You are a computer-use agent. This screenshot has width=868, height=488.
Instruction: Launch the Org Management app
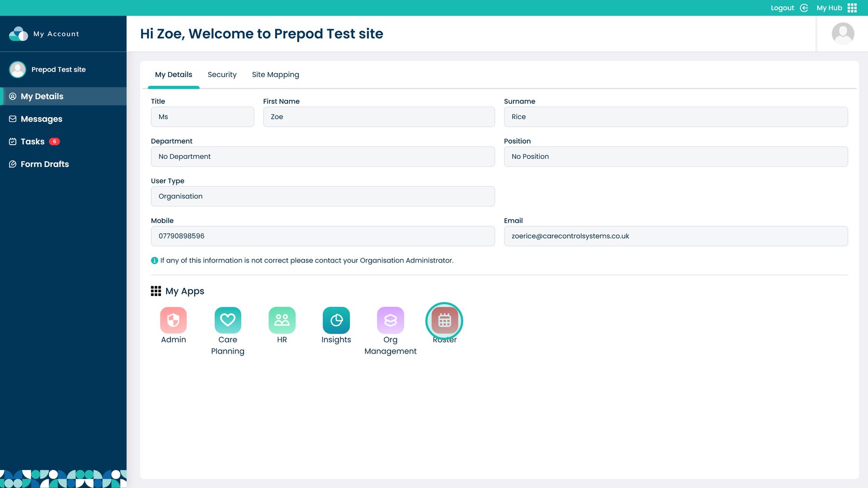[x=391, y=320]
